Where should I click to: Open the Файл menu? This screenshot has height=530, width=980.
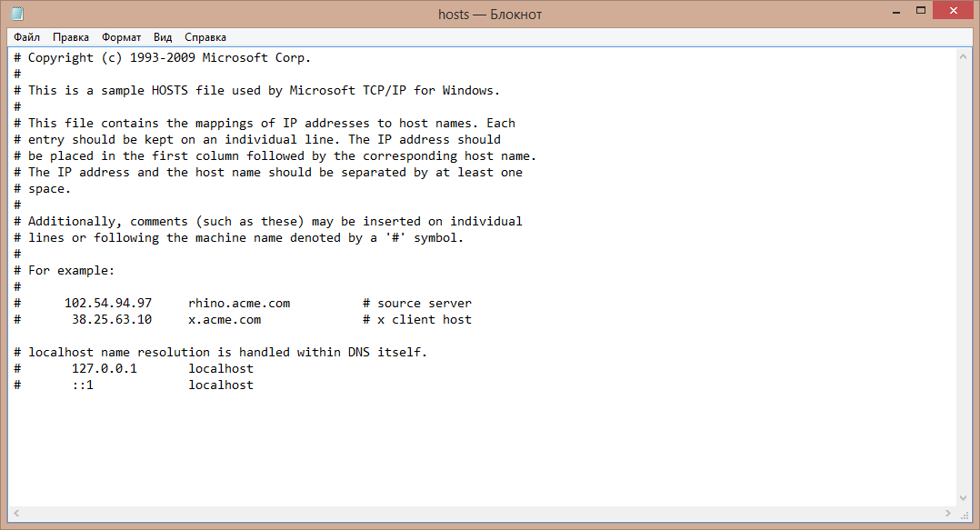27,37
